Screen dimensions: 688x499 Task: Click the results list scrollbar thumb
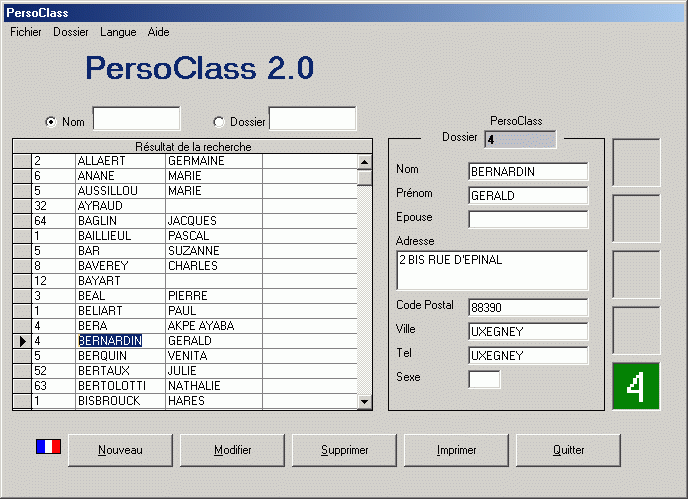(x=364, y=177)
